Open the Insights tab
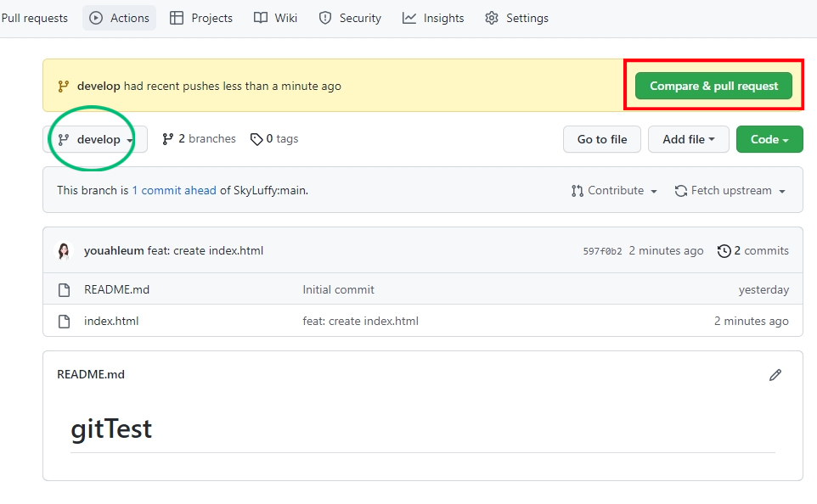Screen dimensions: 817x504 point(433,18)
